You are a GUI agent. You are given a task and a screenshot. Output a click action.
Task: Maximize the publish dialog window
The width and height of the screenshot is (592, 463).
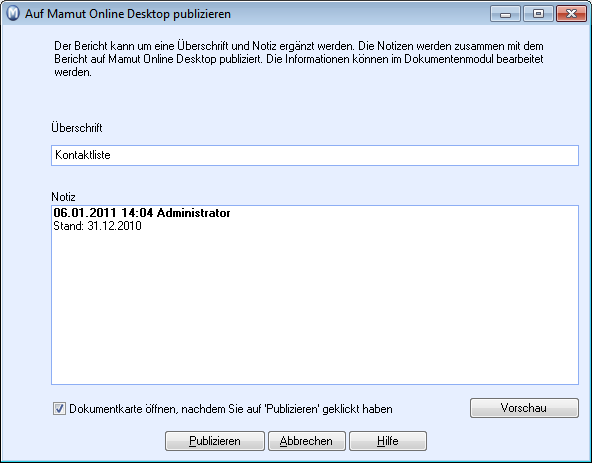pyautogui.click(x=538, y=14)
